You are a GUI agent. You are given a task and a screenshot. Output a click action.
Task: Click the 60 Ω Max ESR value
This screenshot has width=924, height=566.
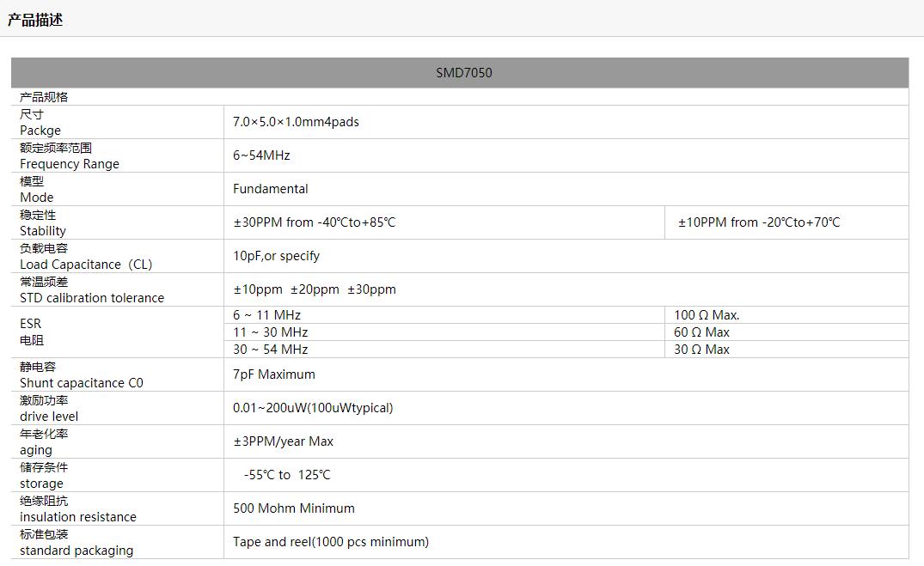(x=701, y=332)
